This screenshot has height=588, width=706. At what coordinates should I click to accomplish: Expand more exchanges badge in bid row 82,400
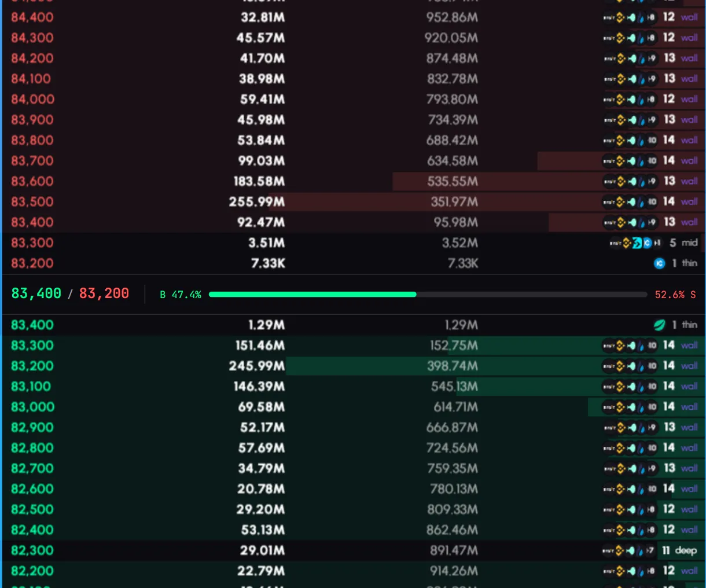click(652, 530)
